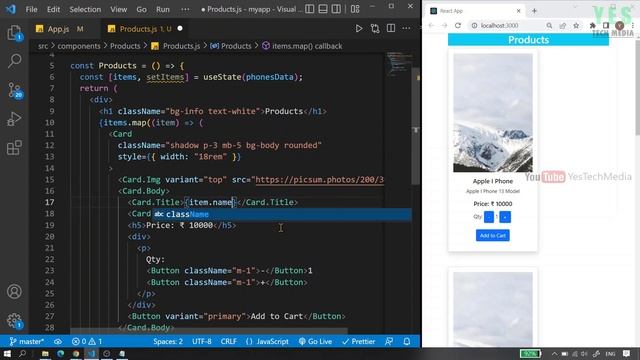The width and height of the screenshot is (640, 360).
Task: Open Customize Layout icon in title bar
Action: pos(355,9)
